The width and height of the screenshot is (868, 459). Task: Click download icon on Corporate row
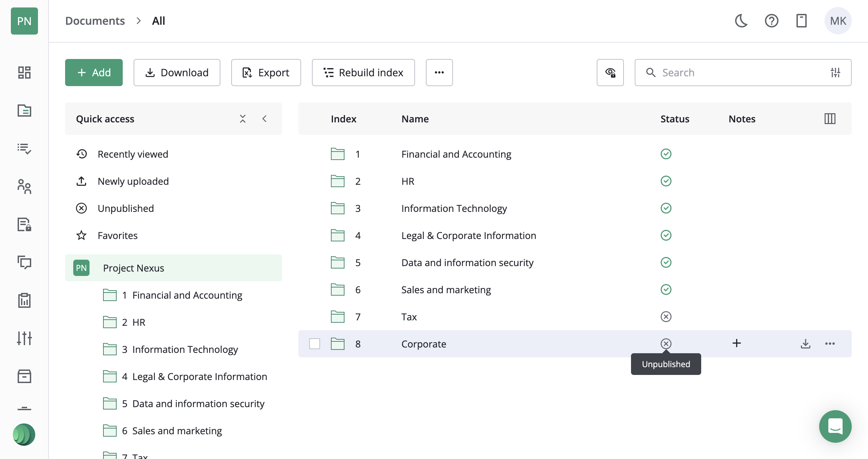(806, 344)
